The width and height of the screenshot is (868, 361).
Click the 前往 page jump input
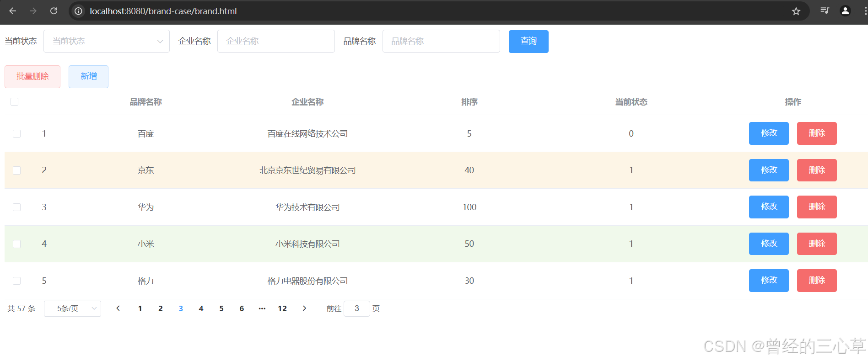[357, 308]
